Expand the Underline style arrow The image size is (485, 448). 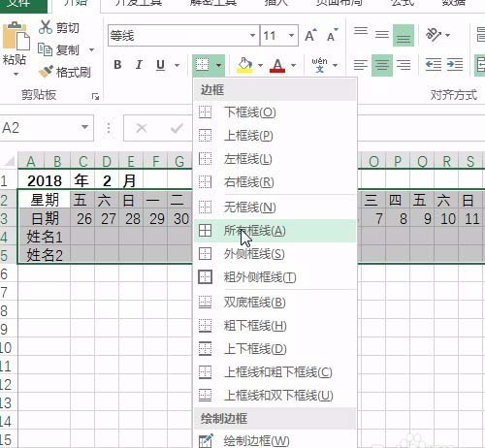[x=177, y=65]
